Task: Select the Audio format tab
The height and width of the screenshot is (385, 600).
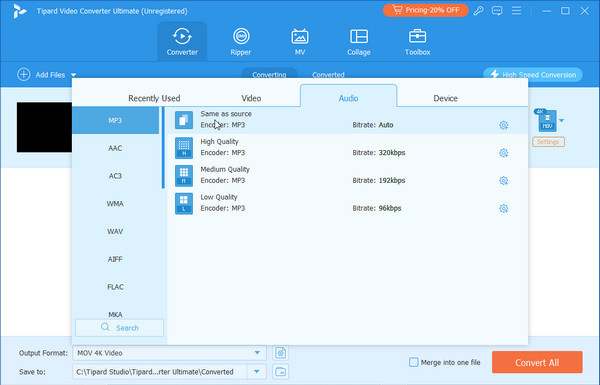Action: (348, 96)
